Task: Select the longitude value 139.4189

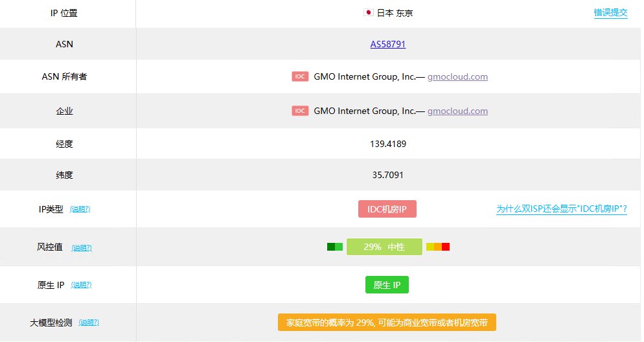Action: (388, 144)
